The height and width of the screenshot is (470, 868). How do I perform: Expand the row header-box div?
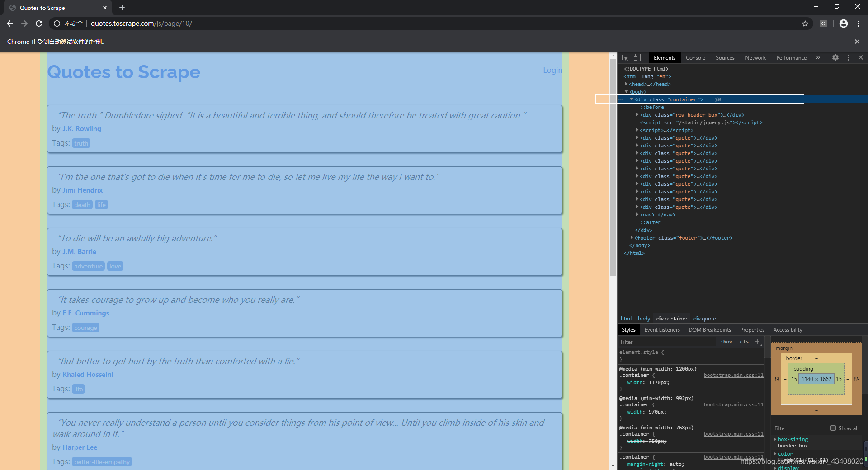click(x=637, y=115)
